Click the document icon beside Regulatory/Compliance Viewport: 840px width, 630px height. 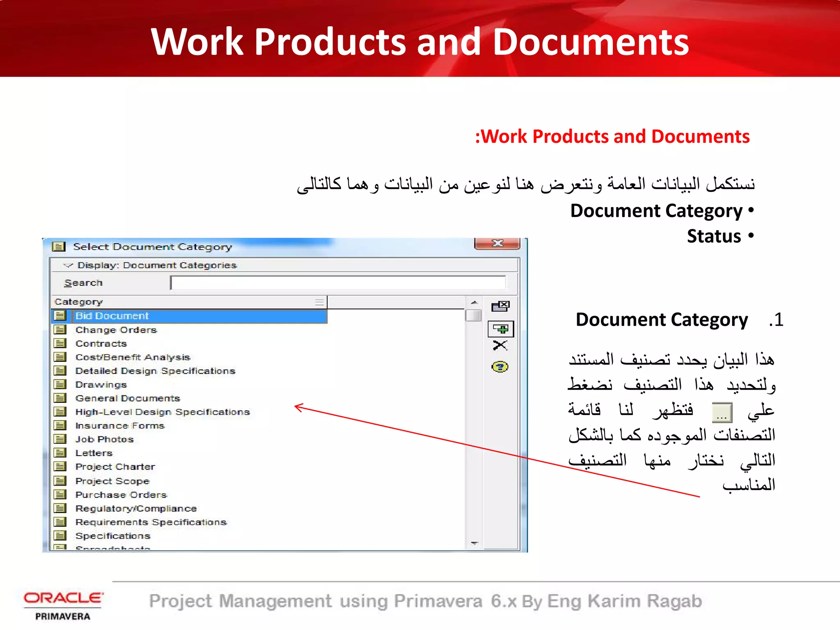(x=60, y=508)
